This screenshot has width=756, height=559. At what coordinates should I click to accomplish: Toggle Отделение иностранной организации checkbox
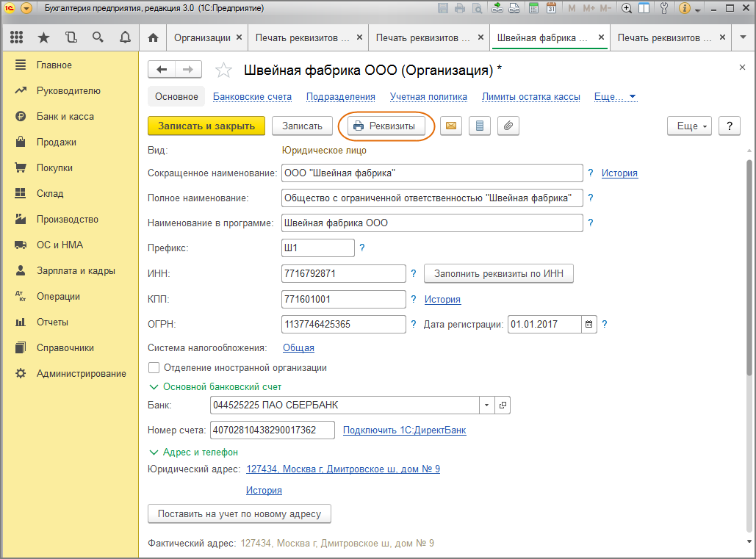coord(154,368)
